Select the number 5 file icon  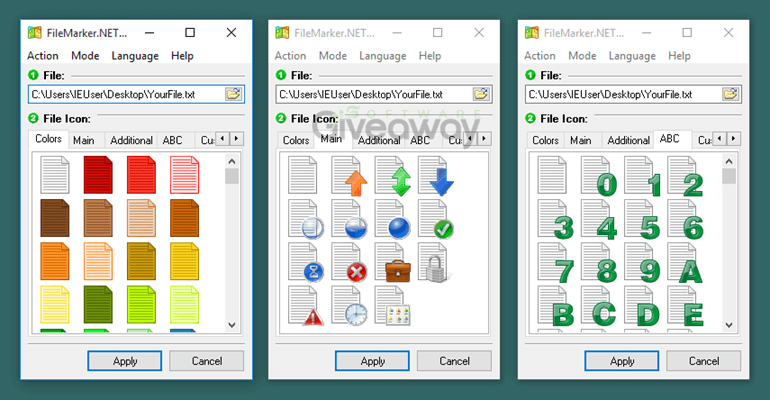pos(642,219)
